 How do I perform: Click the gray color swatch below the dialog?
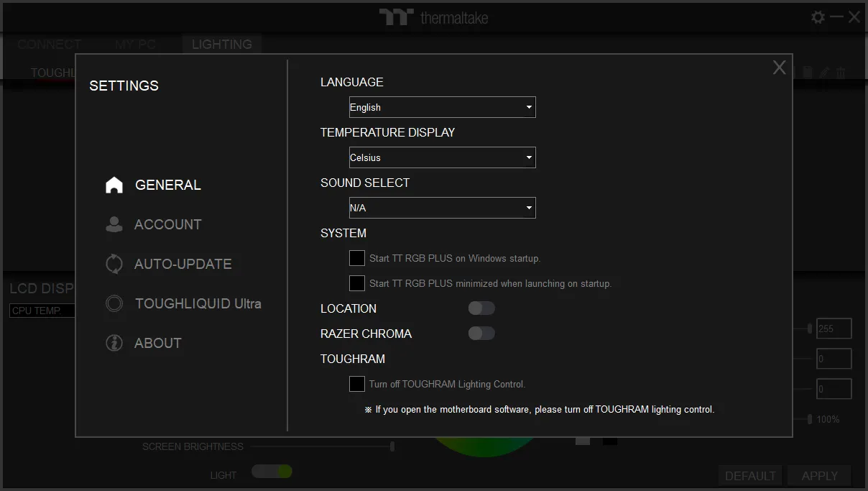point(583,441)
